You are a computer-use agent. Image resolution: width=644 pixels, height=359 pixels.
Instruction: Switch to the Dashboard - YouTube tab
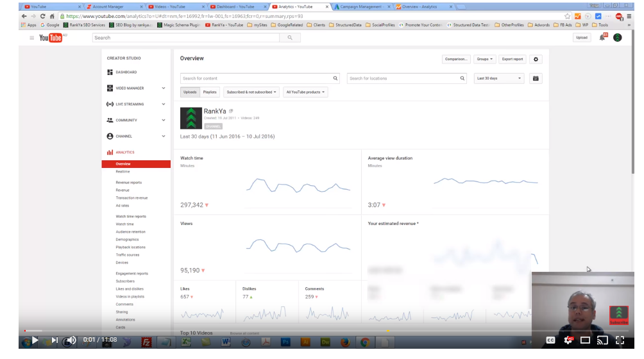pyautogui.click(x=237, y=6)
